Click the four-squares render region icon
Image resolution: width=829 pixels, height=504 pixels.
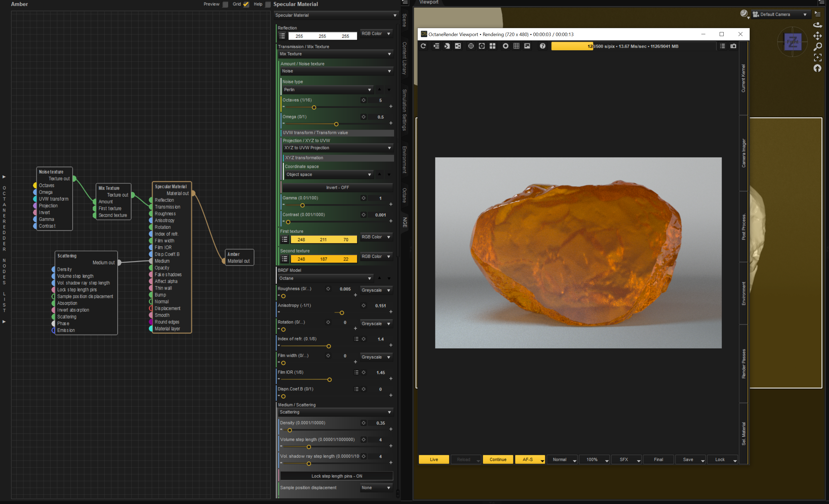(492, 46)
